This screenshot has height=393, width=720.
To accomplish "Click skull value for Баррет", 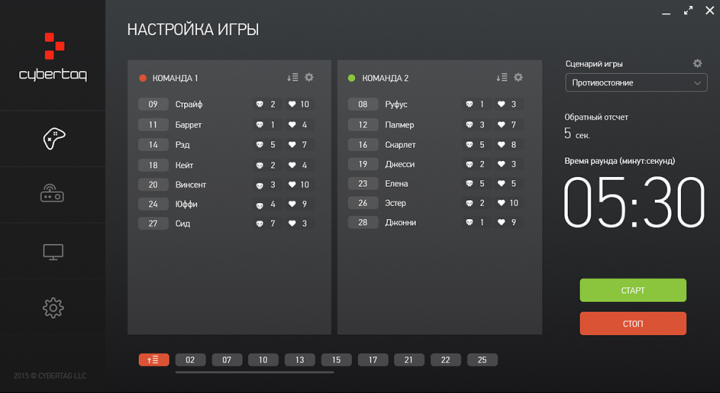I will click(x=267, y=124).
